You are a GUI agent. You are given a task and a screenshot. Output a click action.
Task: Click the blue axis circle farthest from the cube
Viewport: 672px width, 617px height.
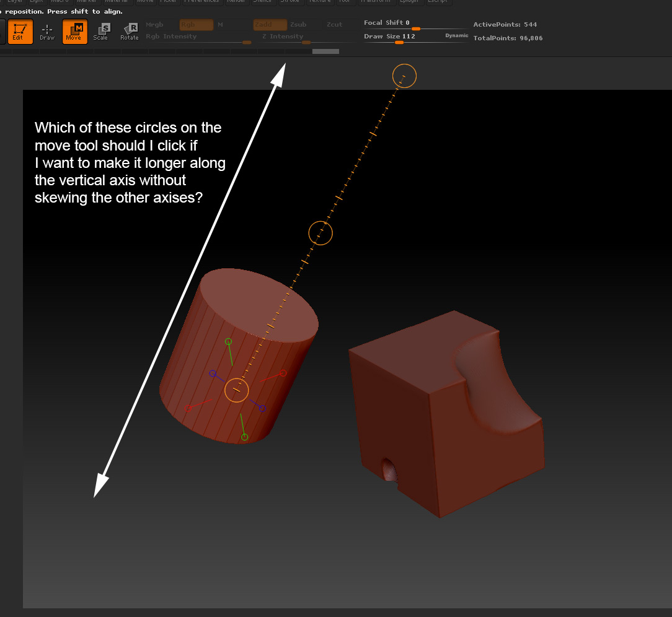pos(213,374)
